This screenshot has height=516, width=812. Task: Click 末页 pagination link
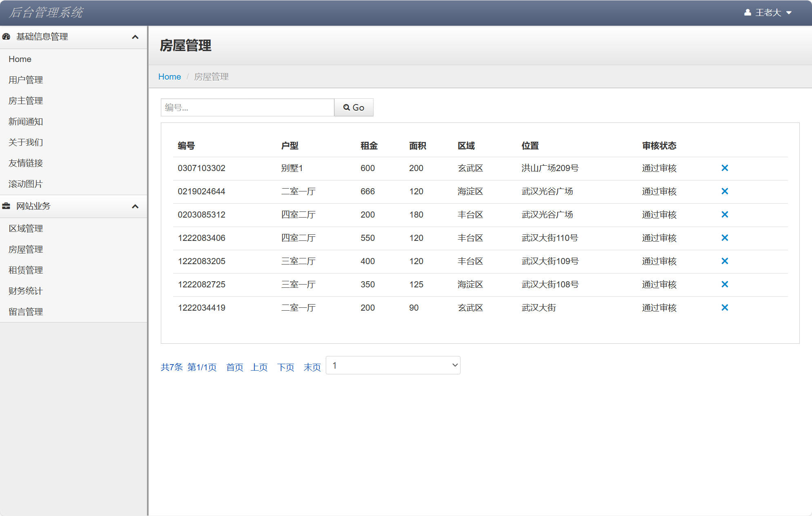[312, 367]
